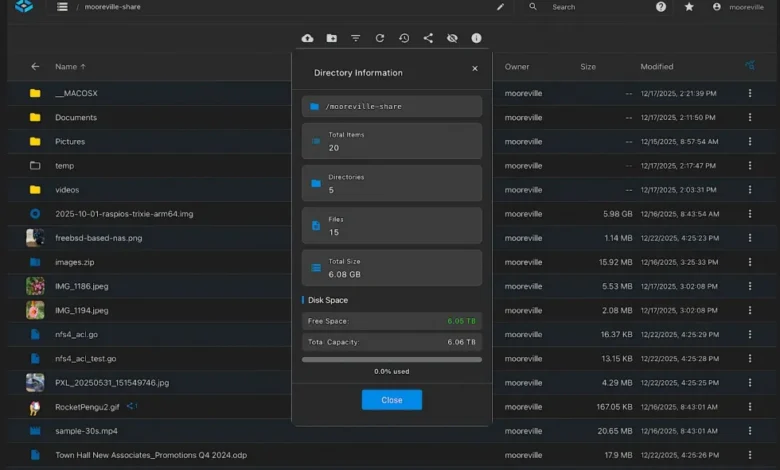
Task: Open the temp folder
Action: (65, 166)
